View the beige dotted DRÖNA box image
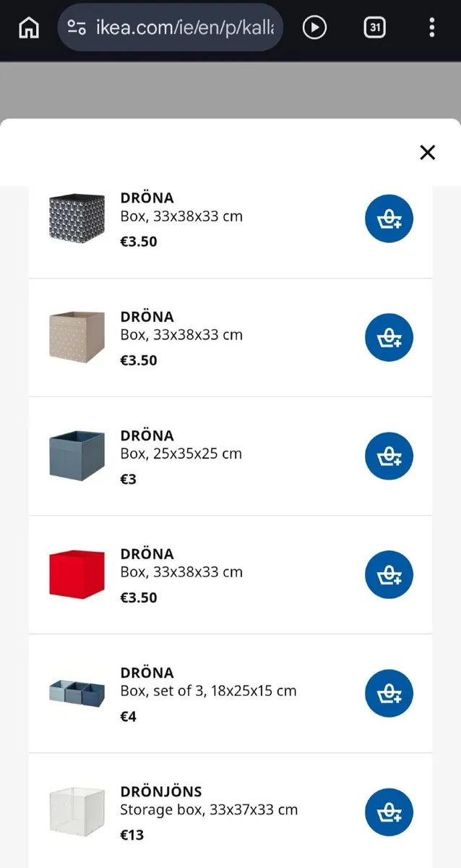The width and height of the screenshot is (461, 868). 77,337
